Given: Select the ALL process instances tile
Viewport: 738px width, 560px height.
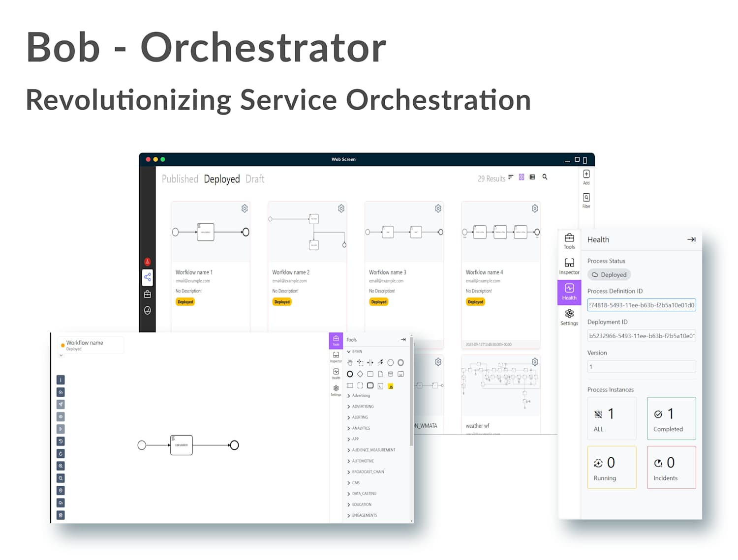Looking at the screenshot, I should (x=612, y=418).
